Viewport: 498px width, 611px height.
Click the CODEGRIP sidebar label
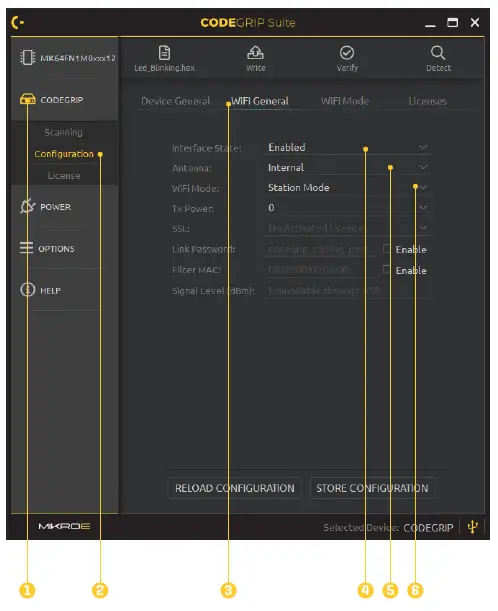[x=62, y=100]
